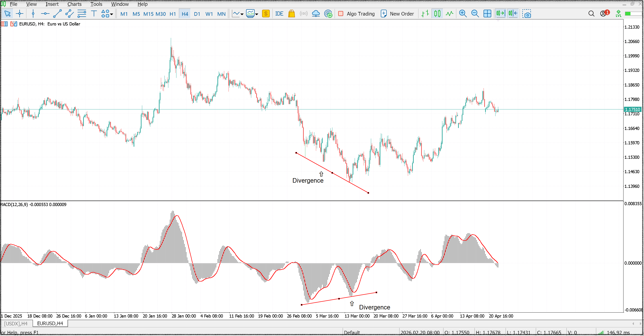
Task: Tile windows with the grid icon
Action: pos(487,14)
